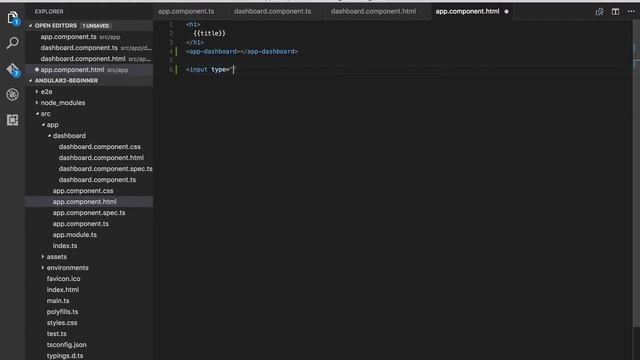Click the {{title}} line in editor
This screenshot has width=640, height=360.
[x=209, y=33]
